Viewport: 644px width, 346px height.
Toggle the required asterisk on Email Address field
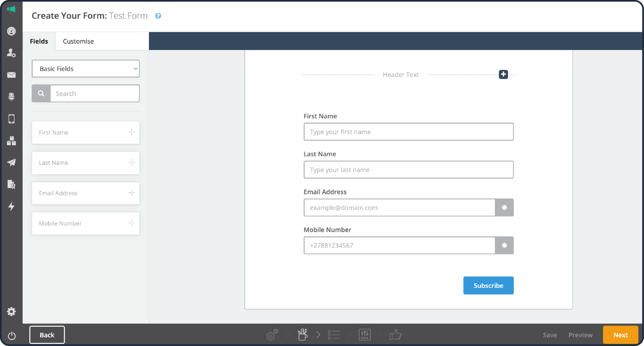point(504,208)
